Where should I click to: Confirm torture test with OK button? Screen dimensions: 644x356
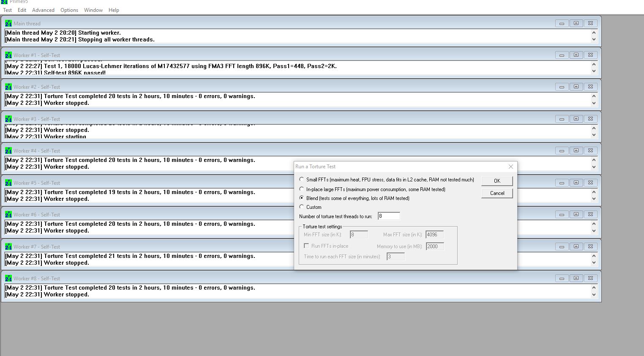[x=497, y=181]
